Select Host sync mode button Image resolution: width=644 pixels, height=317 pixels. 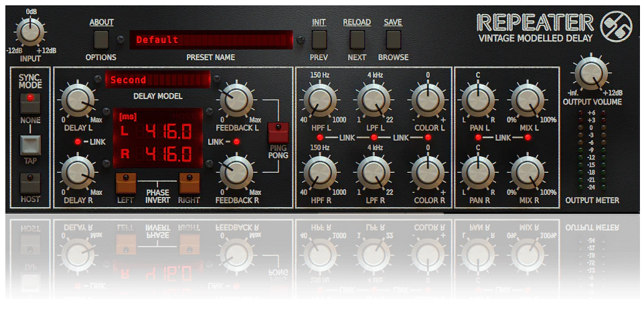coord(30,182)
